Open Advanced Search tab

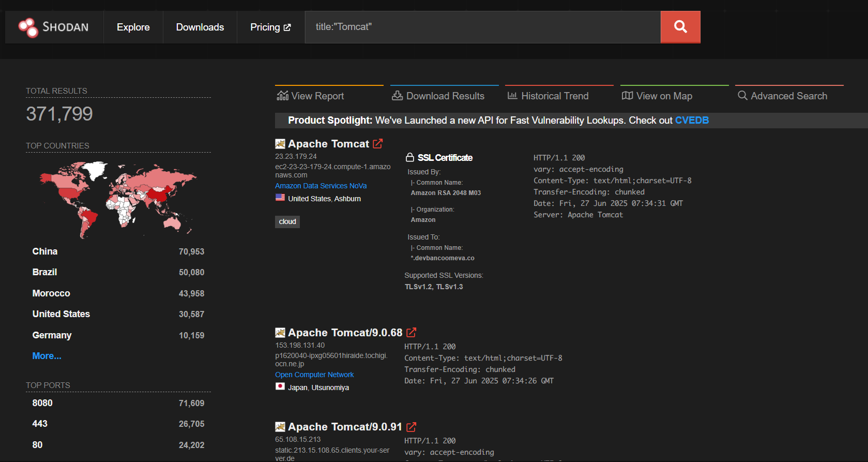pos(789,96)
